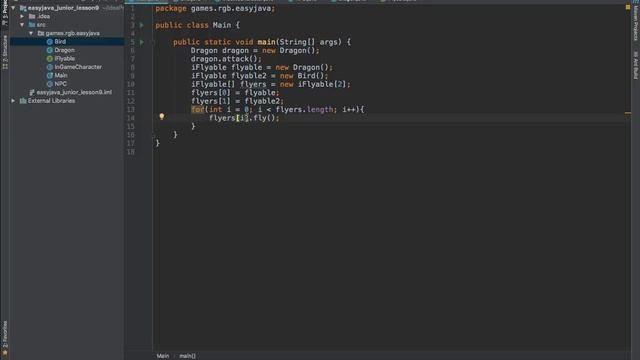Click the run gutter arrow beside main method
The image size is (640, 360).
coord(142,42)
